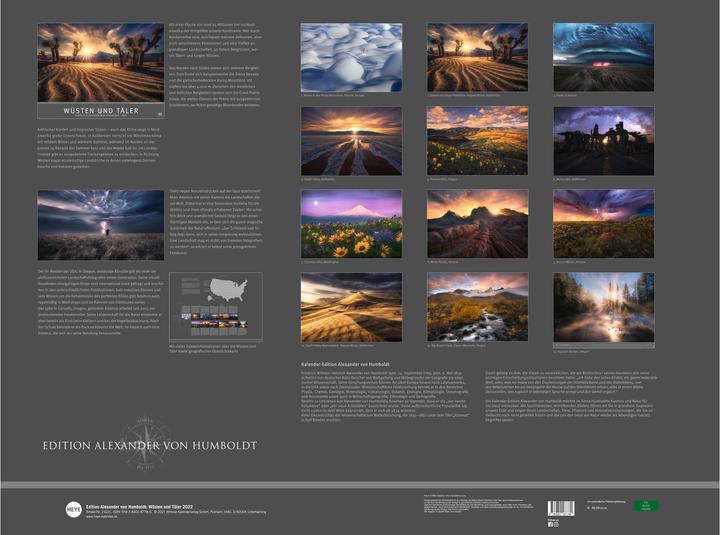Click caption under the overview page preview
The height and width of the screenshot is (535, 720).
[212, 349]
